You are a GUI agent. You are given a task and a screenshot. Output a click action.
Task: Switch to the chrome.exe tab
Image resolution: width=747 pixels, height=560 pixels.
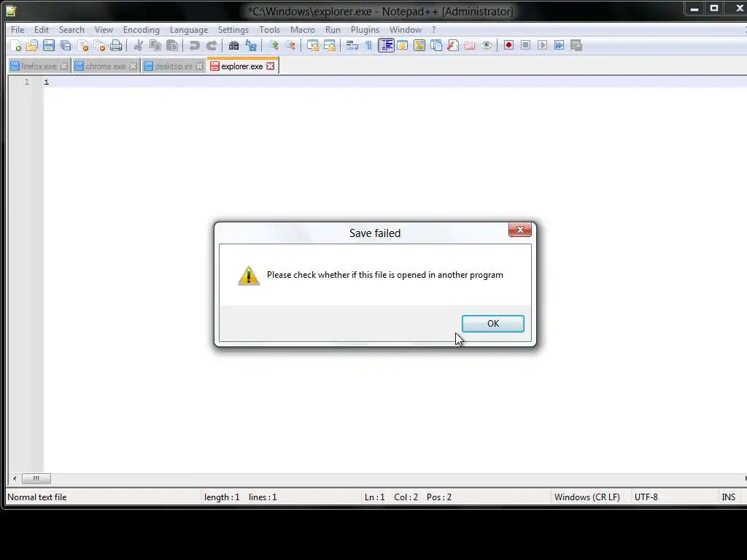click(x=105, y=66)
